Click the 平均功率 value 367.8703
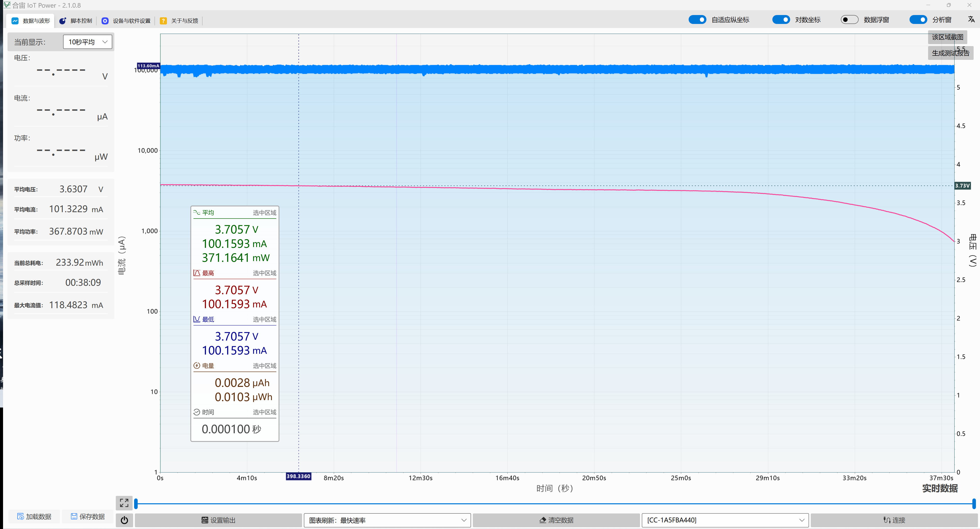Viewport: 980px width, 529px height. pyautogui.click(x=68, y=231)
